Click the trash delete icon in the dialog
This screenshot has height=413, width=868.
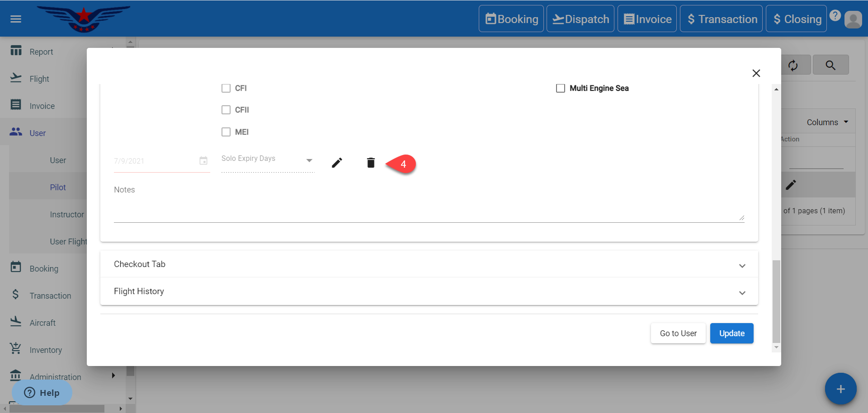(x=371, y=163)
